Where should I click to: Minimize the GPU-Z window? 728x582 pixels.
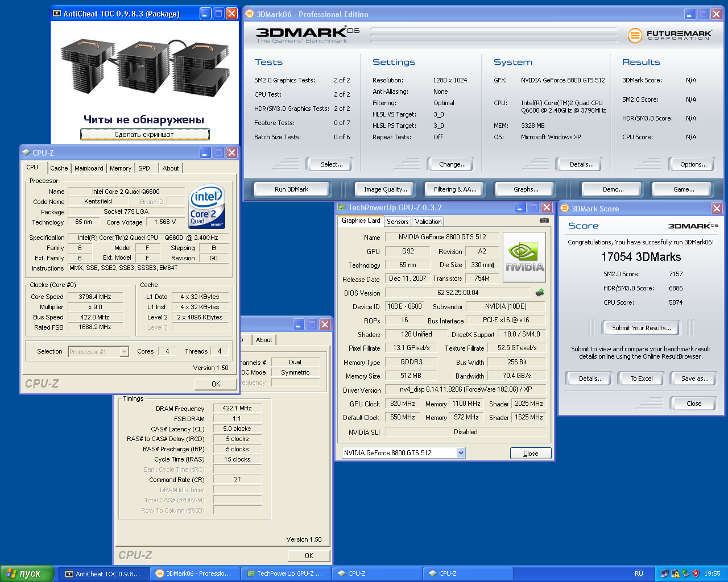[519, 207]
